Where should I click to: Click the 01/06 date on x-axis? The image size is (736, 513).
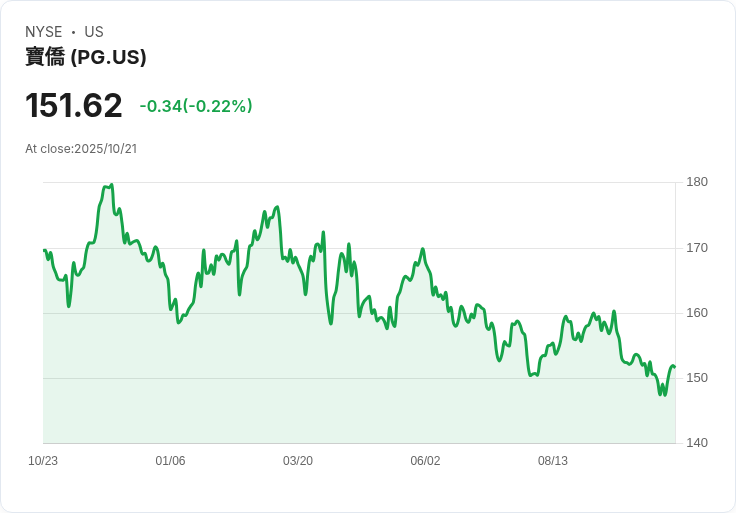point(171,461)
